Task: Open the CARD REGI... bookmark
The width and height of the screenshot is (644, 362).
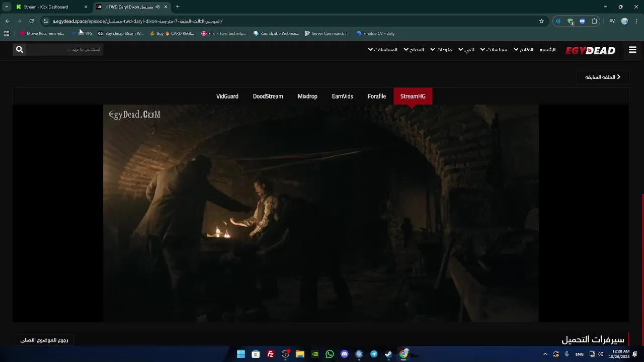Action: [x=172, y=34]
